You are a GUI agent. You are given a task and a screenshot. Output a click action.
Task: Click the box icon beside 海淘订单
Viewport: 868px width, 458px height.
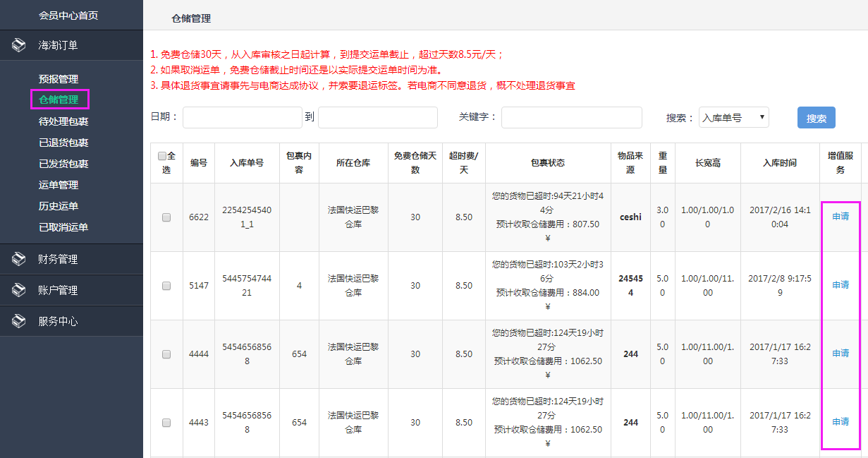click(19, 45)
